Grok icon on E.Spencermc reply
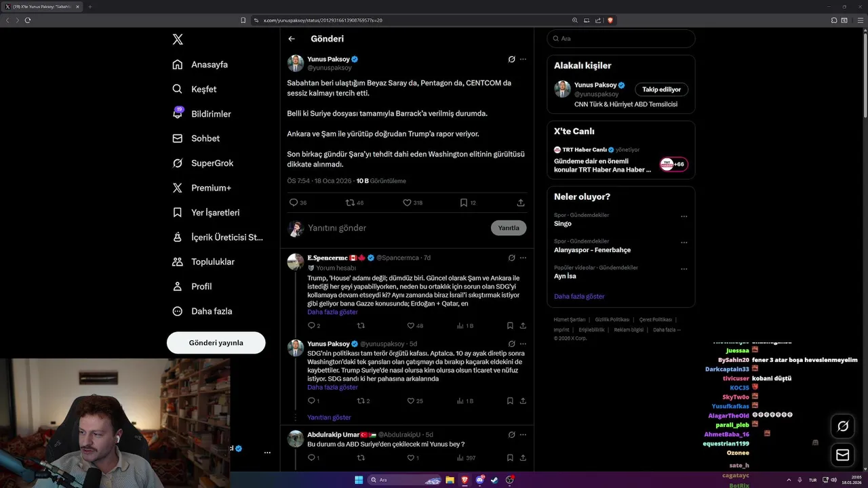Screen dimensions: 868x488 (x=512, y=258)
